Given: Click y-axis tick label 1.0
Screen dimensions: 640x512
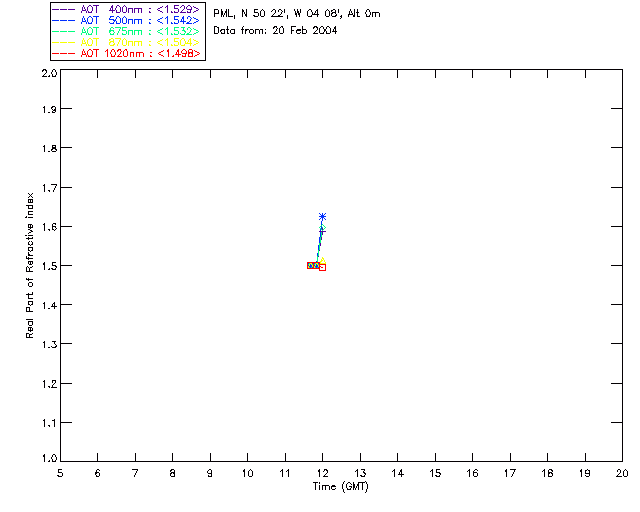Looking at the screenshot, I should (x=49, y=459).
